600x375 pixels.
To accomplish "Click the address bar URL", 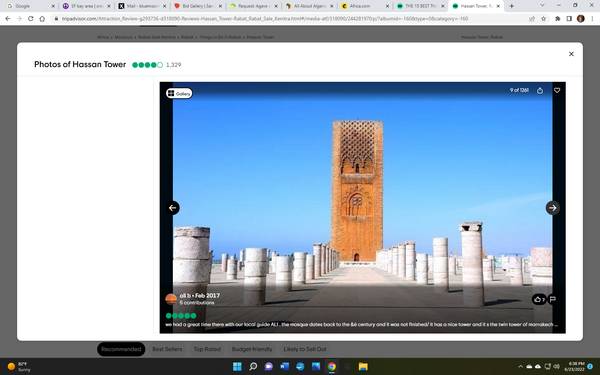I will [264, 19].
